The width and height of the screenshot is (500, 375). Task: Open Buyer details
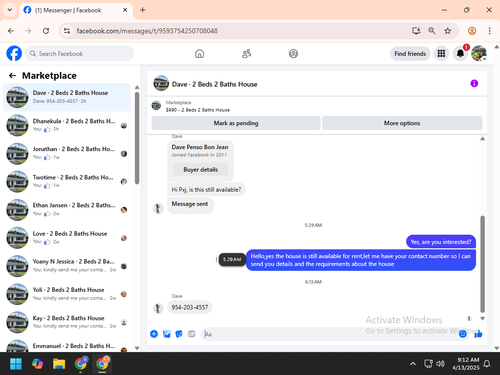click(201, 169)
